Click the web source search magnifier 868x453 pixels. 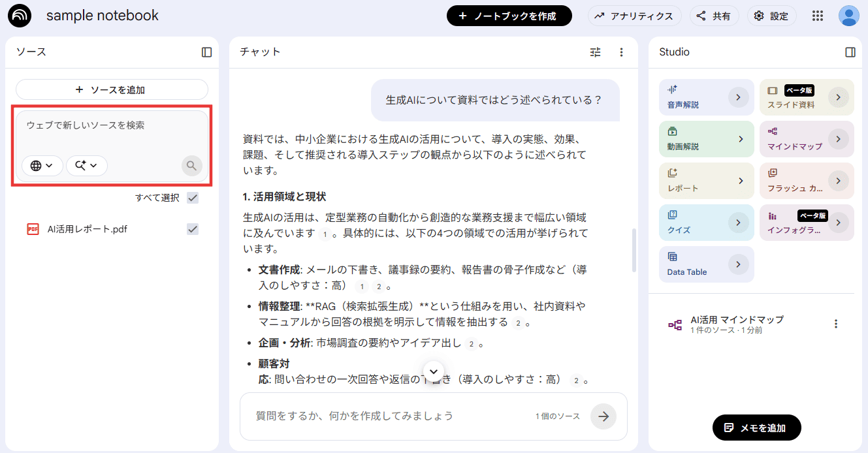point(191,166)
